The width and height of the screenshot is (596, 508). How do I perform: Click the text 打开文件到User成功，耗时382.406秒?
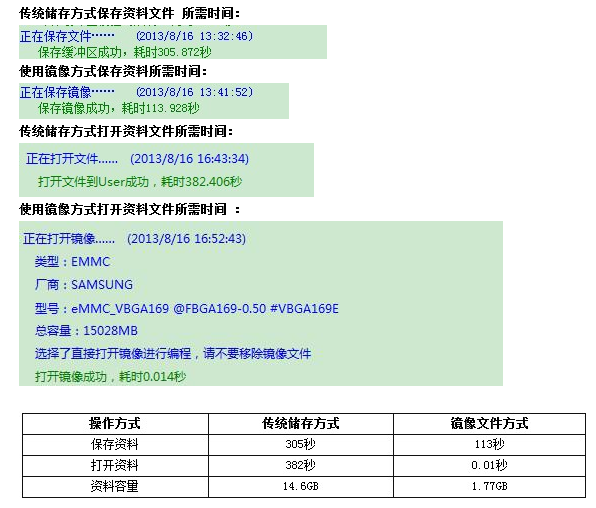click(139, 182)
